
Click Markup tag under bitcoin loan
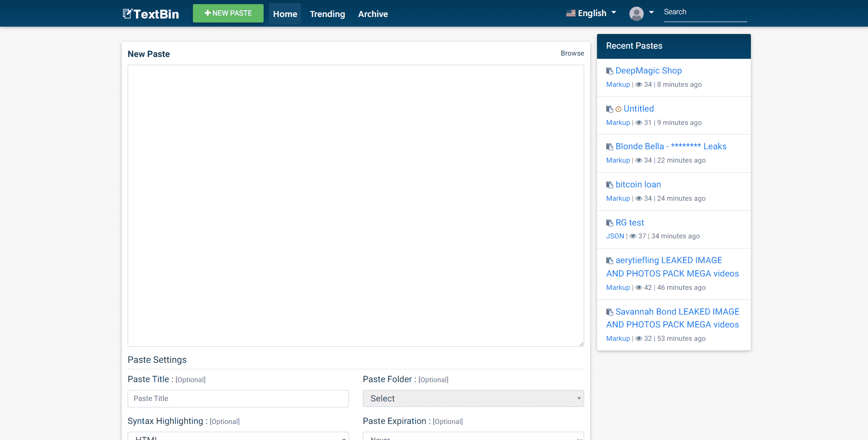[x=618, y=198]
